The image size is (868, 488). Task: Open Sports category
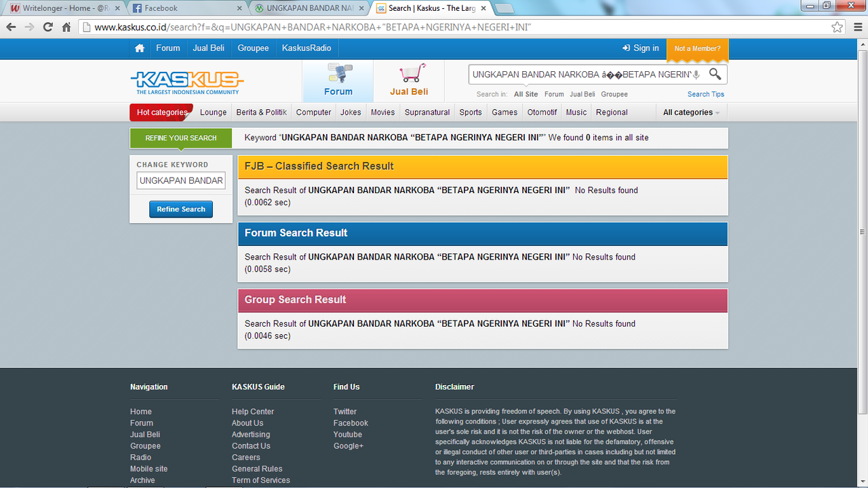470,113
